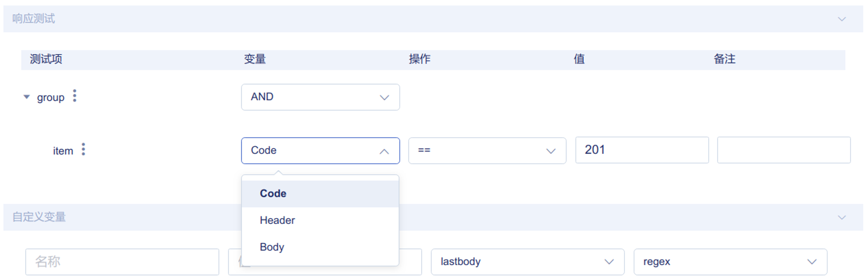Collapse the 响应测试 section chevron
The height and width of the screenshot is (276, 868).
842,19
